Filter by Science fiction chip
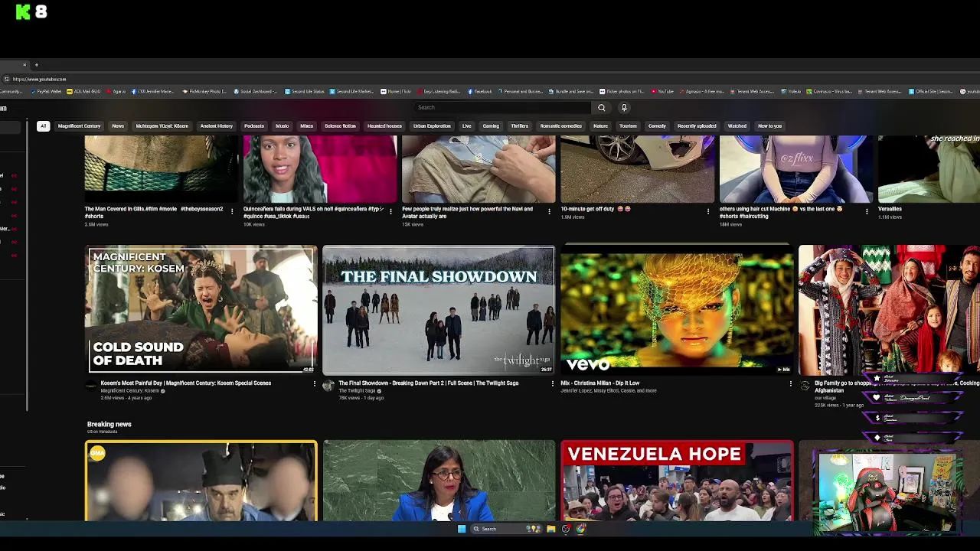The image size is (980, 551). [340, 126]
